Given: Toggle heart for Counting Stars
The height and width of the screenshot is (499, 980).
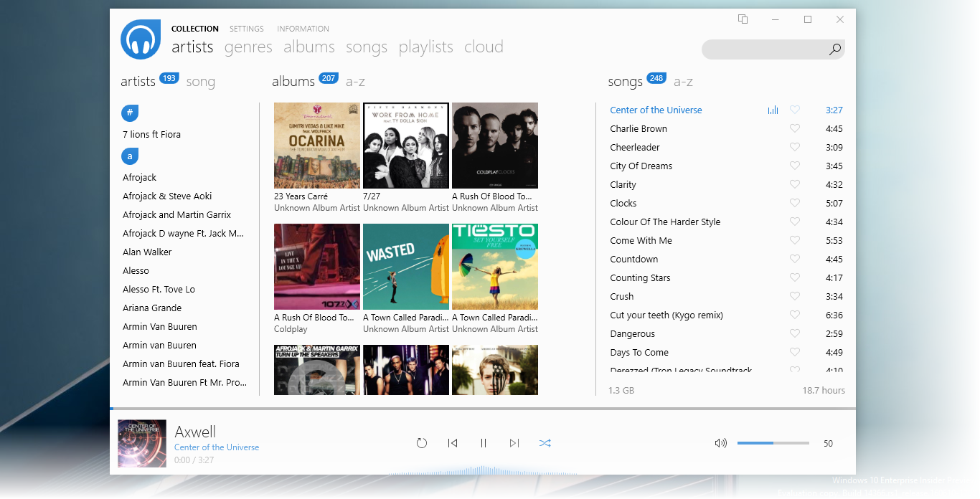Looking at the screenshot, I should click(x=794, y=277).
